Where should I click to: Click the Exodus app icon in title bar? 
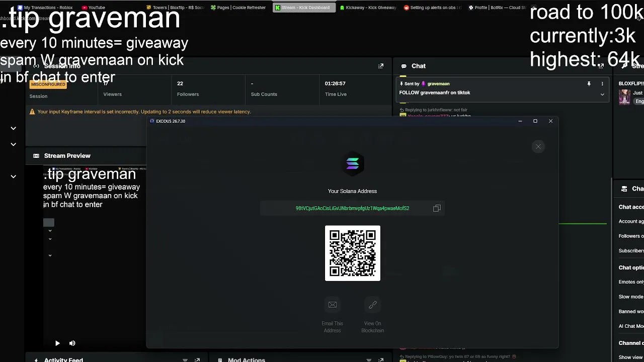click(152, 121)
